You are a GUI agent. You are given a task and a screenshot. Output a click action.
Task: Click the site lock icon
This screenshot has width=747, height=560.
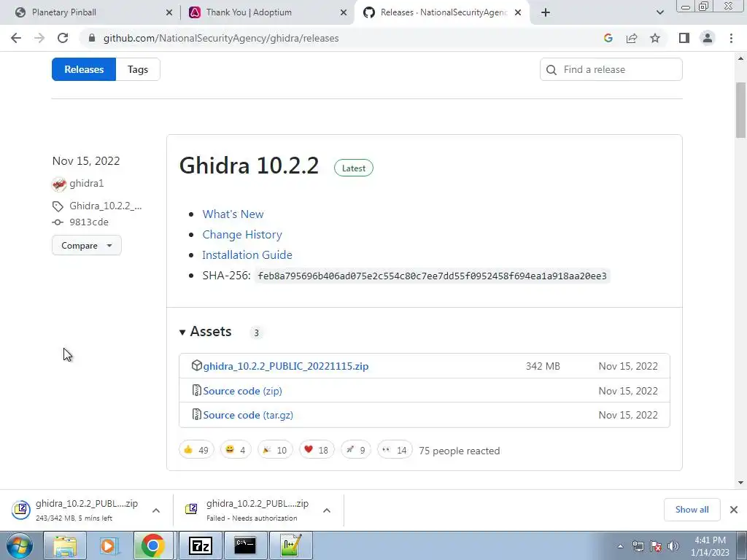tap(92, 38)
